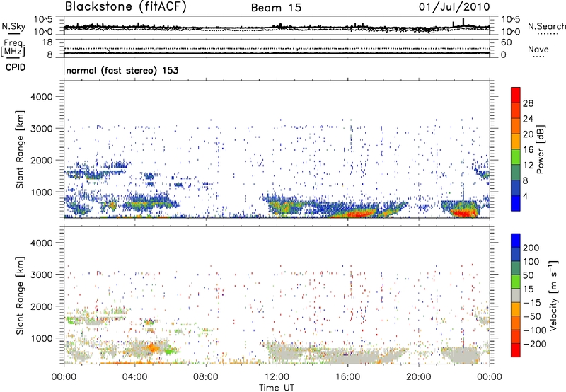Image resolution: width=566 pixels, height=392 pixels.
Task: Click "60" on the Nave right axis
Action: click(506, 42)
